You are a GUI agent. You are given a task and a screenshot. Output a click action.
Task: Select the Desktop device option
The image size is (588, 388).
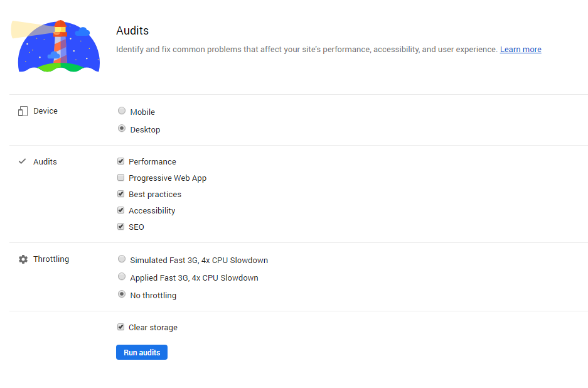coord(122,129)
